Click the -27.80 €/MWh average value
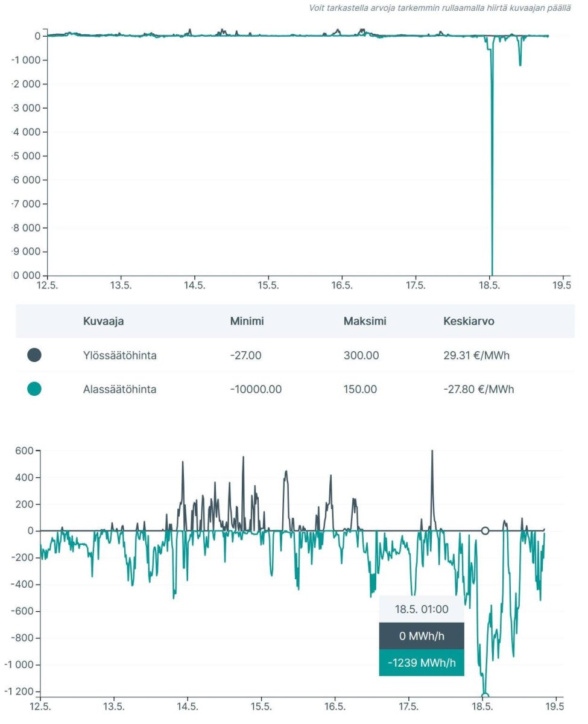 coord(478,389)
